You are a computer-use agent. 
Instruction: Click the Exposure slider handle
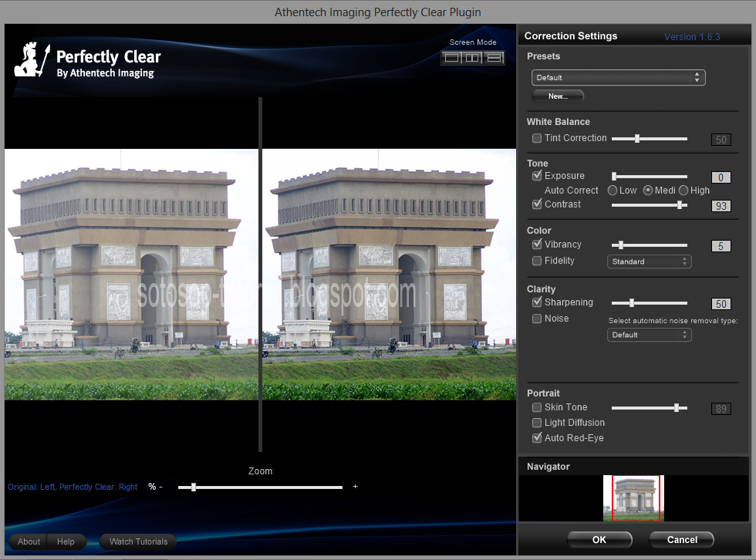click(614, 177)
